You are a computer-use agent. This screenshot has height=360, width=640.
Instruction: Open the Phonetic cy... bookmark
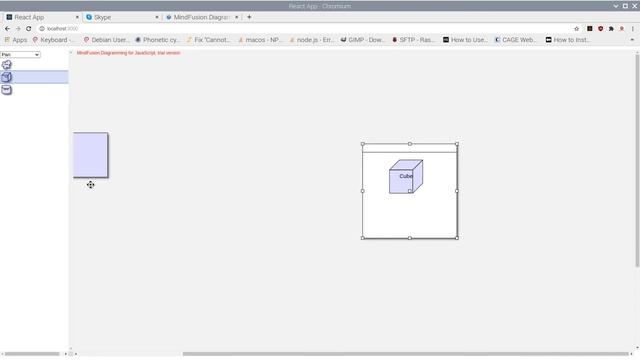[157, 40]
